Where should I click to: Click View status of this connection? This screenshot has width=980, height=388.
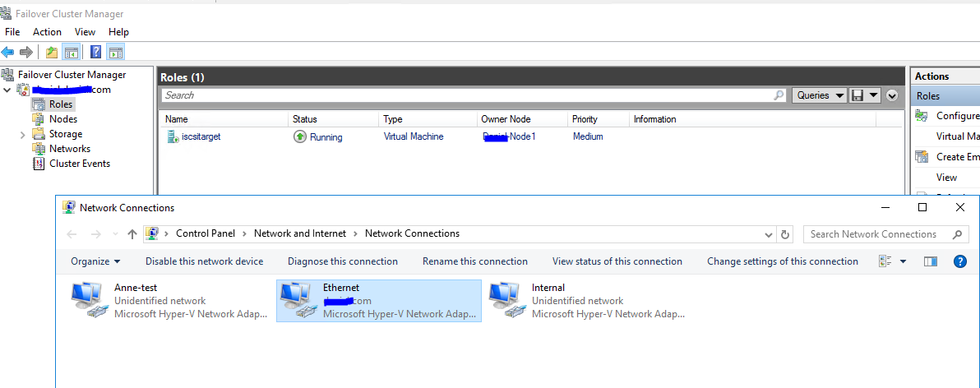(617, 261)
